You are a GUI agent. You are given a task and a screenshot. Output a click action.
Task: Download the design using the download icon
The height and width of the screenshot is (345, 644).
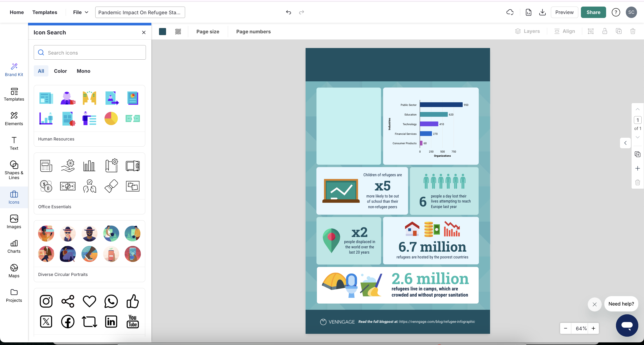(x=542, y=12)
